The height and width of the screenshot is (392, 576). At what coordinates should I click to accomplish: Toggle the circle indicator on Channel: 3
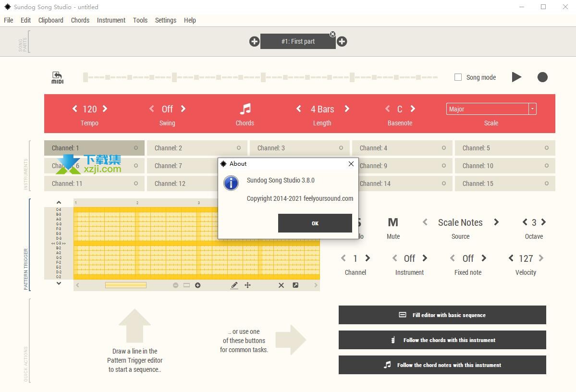341,148
